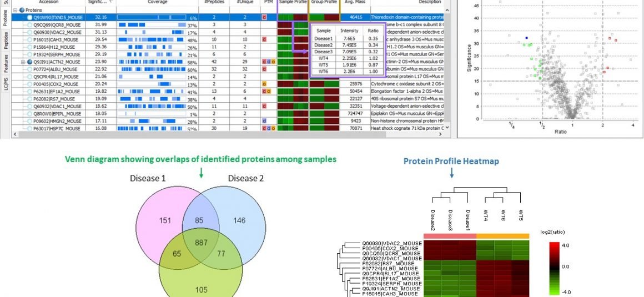Click the red 'c' PTM icon in ALBU_MOUSE row
Image resolution: width=644 pixels, height=297 pixels.
pos(264,69)
